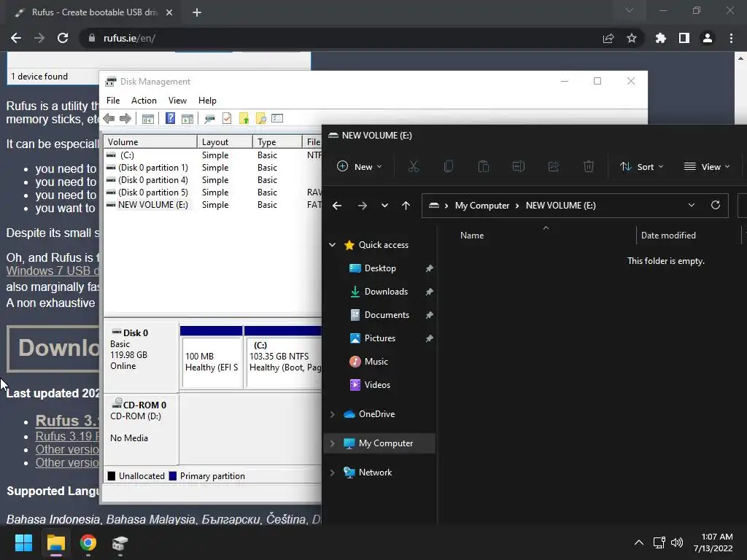
Task: Click the Rename icon in File Explorer toolbar
Action: (519, 166)
